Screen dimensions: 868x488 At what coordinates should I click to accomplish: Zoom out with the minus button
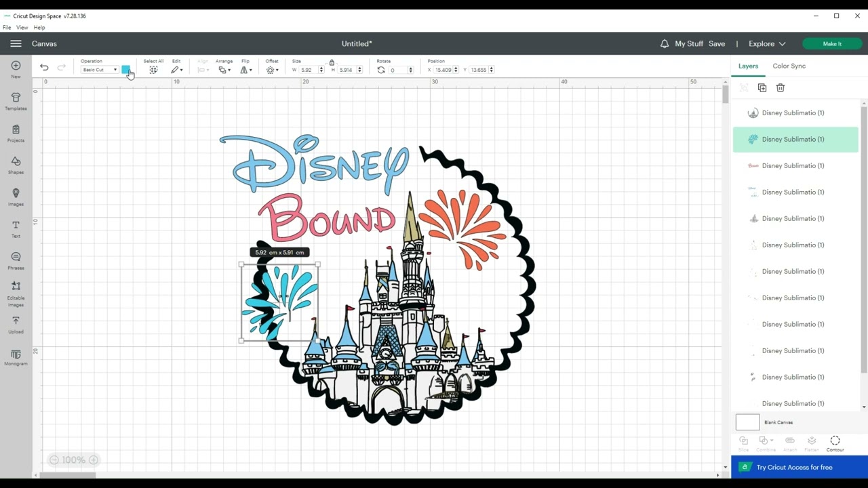tap(54, 460)
